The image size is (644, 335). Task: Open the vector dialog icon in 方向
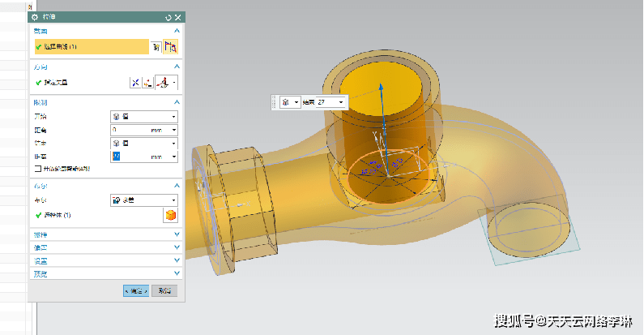148,83
